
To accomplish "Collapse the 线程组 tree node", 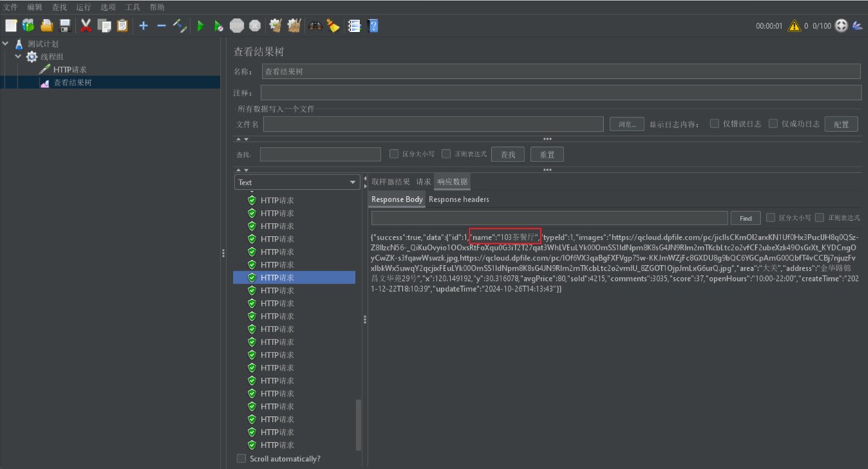I will click(19, 56).
